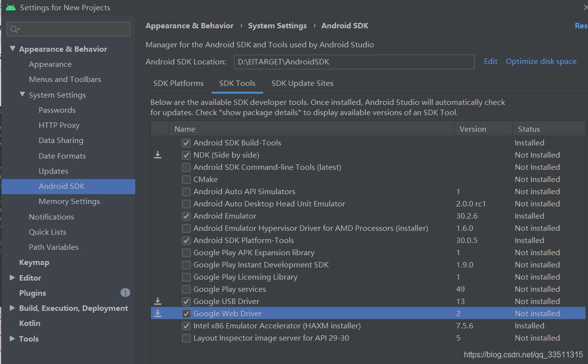Open Menus and Toolbars settings

click(65, 80)
